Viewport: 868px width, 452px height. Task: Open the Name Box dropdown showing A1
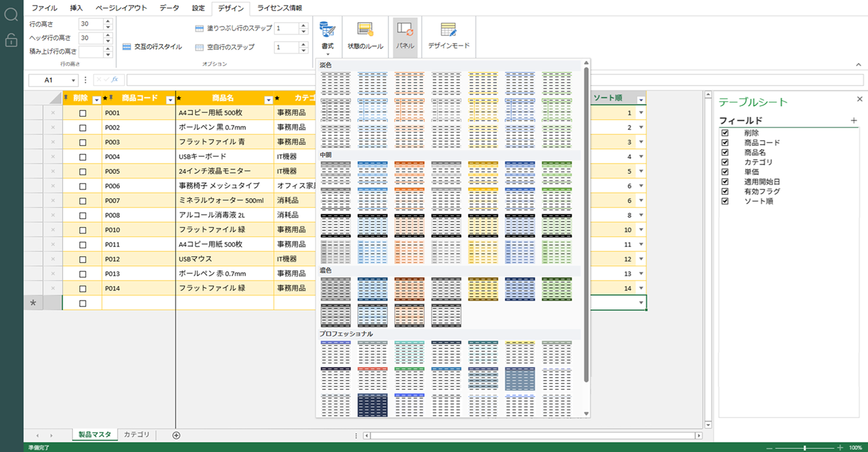click(73, 80)
